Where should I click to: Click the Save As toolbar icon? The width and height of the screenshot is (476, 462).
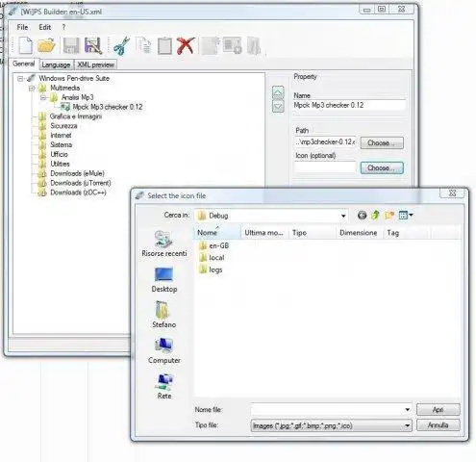[93, 45]
